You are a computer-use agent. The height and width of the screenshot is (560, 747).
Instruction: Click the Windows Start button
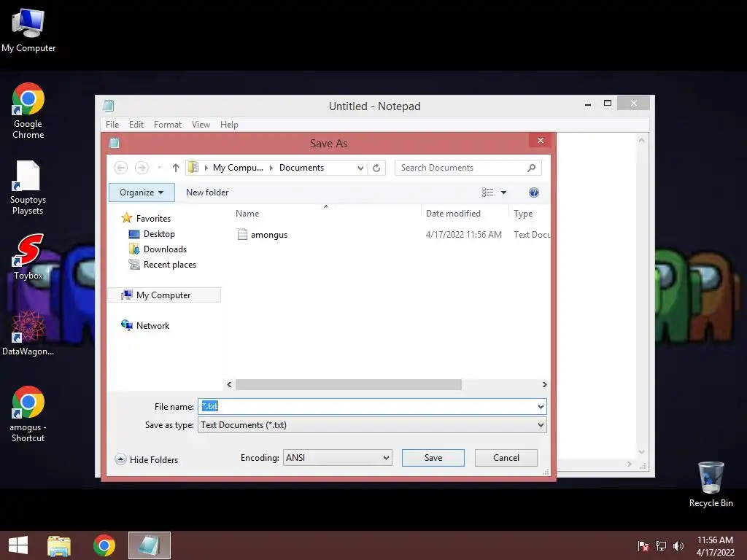[18, 545]
